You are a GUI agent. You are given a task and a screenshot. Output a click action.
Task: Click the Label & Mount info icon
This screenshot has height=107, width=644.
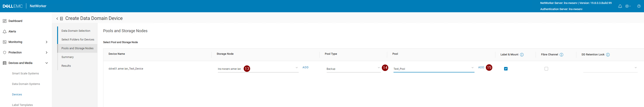tap(522, 55)
